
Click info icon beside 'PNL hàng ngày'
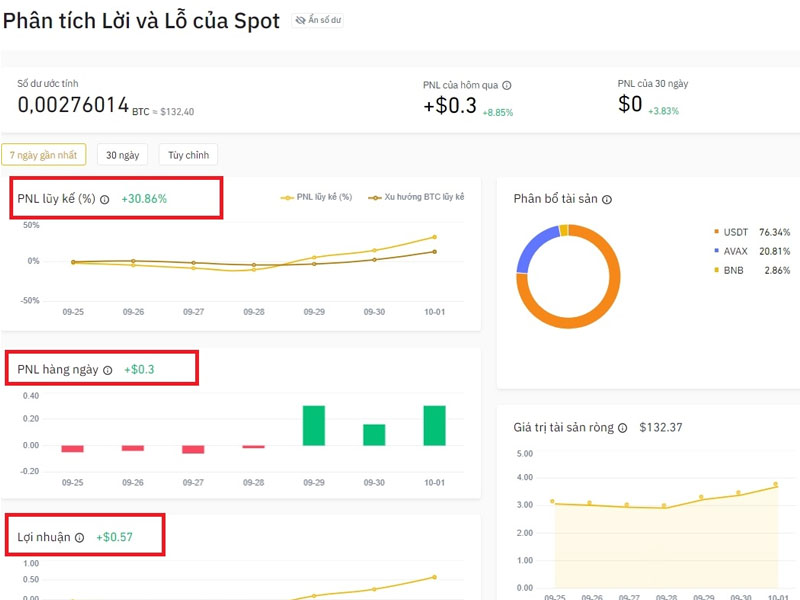click(x=108, y=370)
